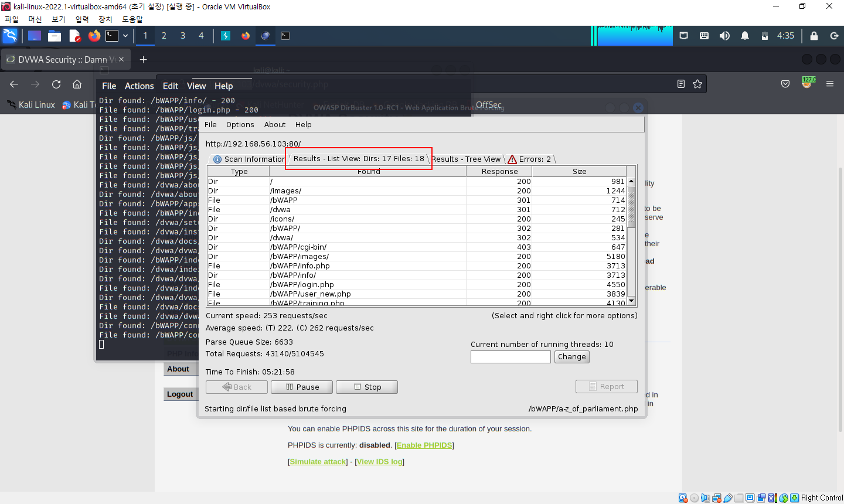Reload the page in Firefox
The width and height of the screenshot is (844, 504).
click(56, 84)
